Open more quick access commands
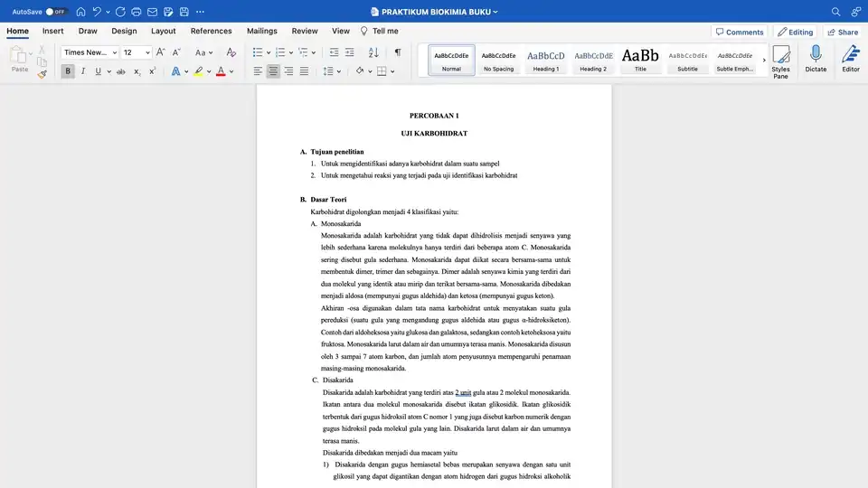This screenshot has width=868, height=488. click(201, 12)
